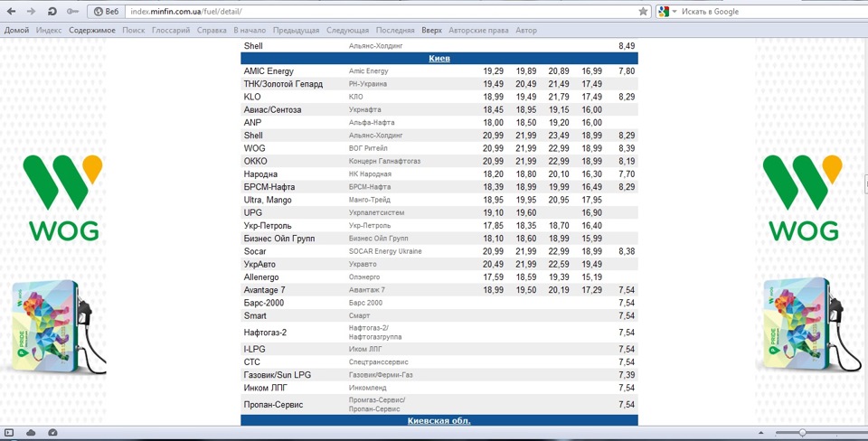Select the Автор navigation item
868x441 pixels.
pos(526,31)
